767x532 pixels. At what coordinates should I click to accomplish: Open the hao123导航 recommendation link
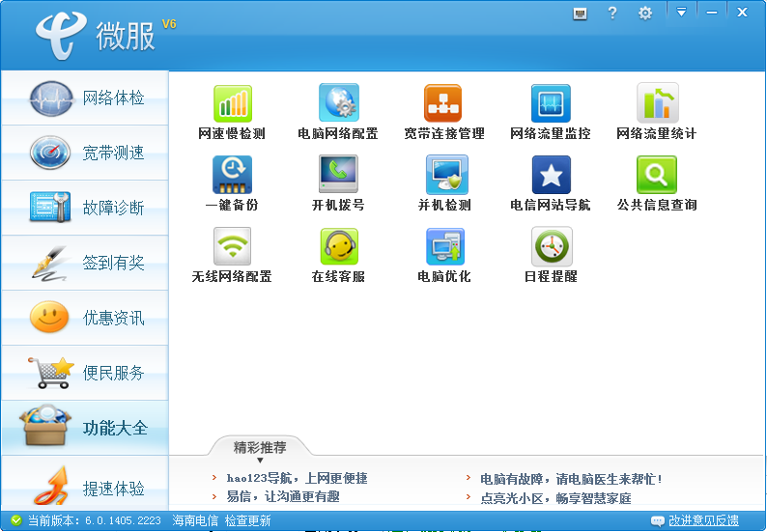297,478
